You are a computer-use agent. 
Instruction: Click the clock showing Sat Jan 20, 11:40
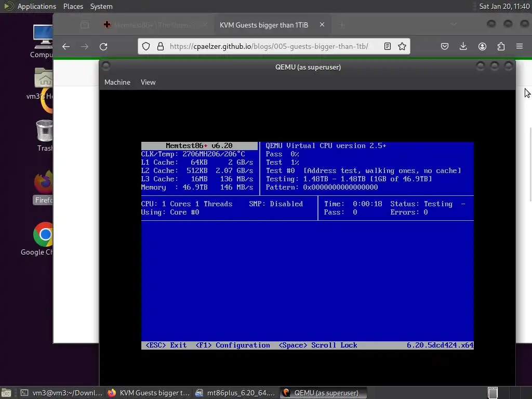504,6
